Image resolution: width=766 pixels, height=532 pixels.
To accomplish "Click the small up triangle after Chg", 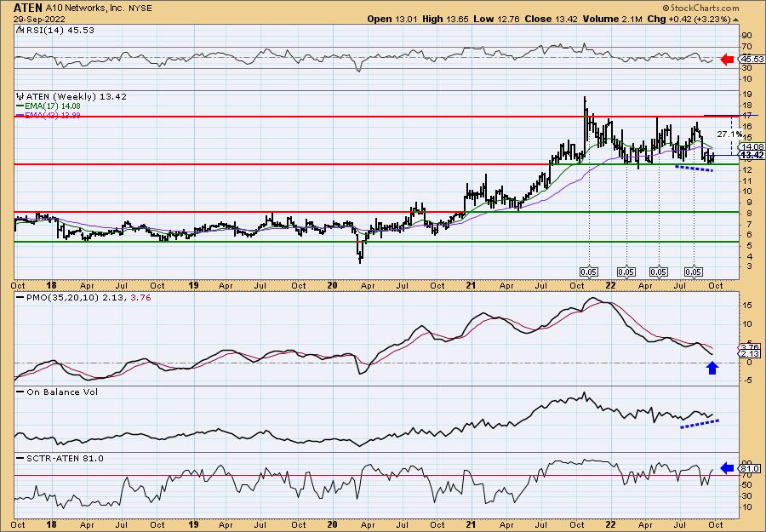I will (735, 20).
